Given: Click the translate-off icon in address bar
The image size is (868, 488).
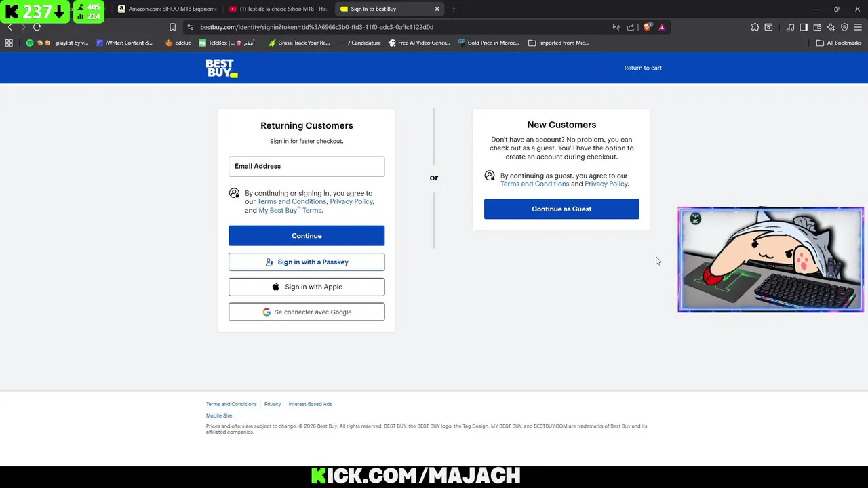Looking at the screenshot, I should (x=616, y=27).
